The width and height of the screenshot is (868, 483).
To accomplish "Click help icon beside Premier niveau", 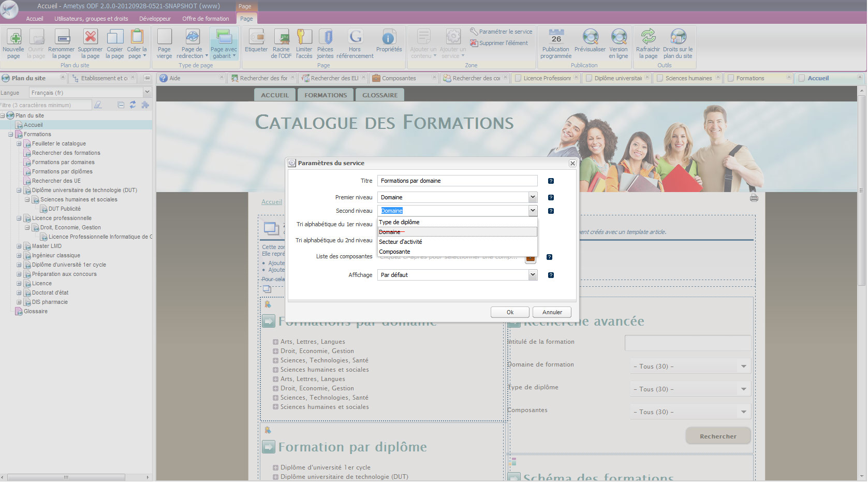I will [551, 198].
